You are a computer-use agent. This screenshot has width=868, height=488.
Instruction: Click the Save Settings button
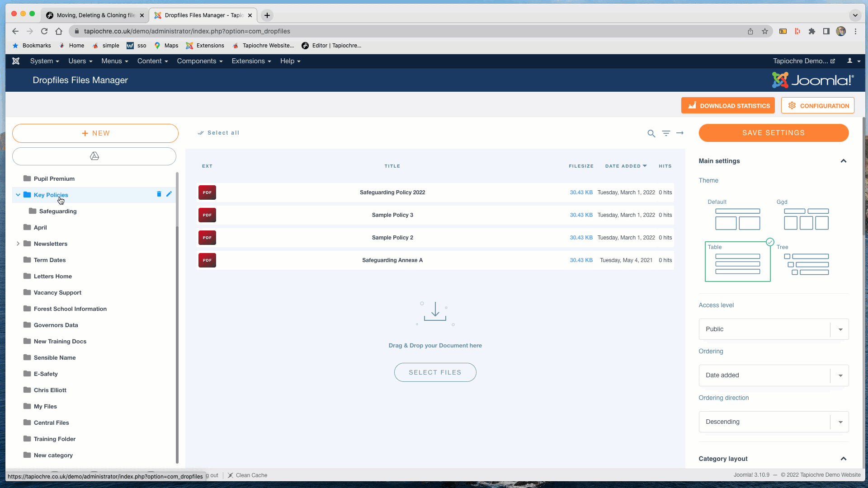pyautogui.click(x=773, y=132)
